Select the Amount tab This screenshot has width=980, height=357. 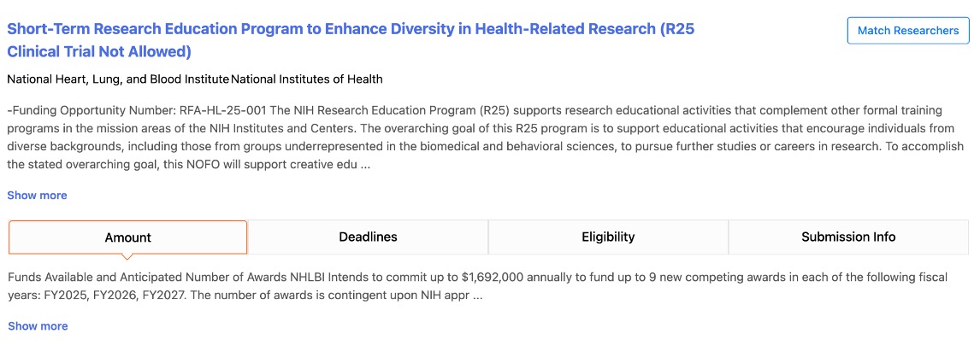(x=128, y=237)
